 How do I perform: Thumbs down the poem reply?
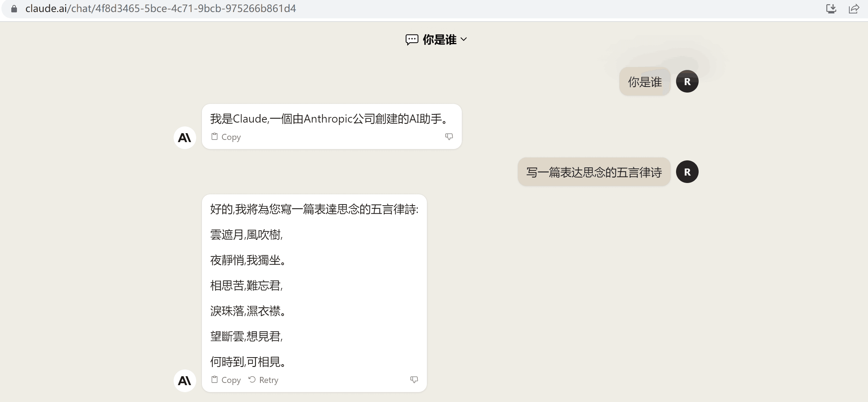pyautogui.click(x=414, y=379)
